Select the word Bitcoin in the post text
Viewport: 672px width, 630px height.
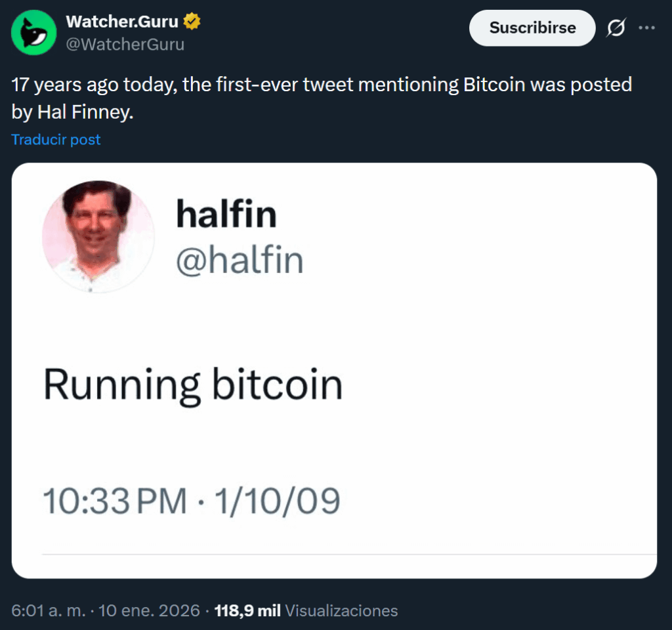click(x=493, y=84)
